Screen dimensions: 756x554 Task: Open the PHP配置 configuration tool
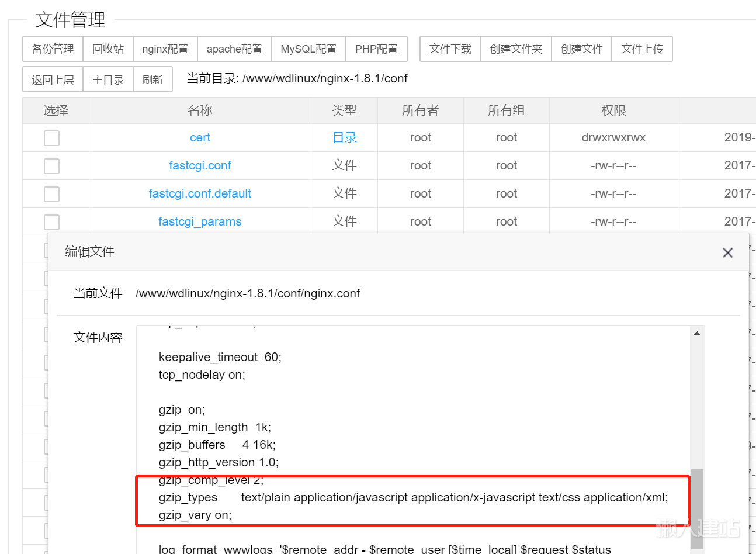point(377,49)
